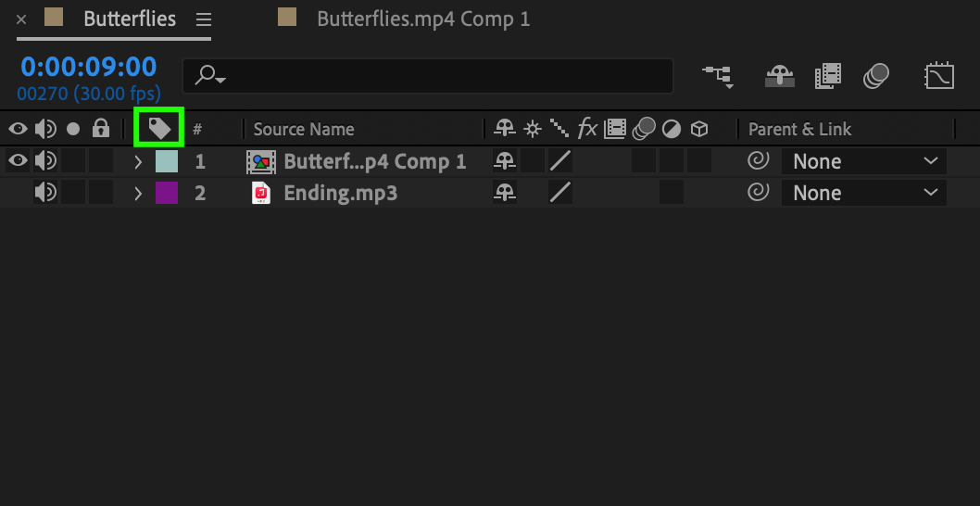
Task: Open the Butterflies panel menu
Action: click(203, 19)
